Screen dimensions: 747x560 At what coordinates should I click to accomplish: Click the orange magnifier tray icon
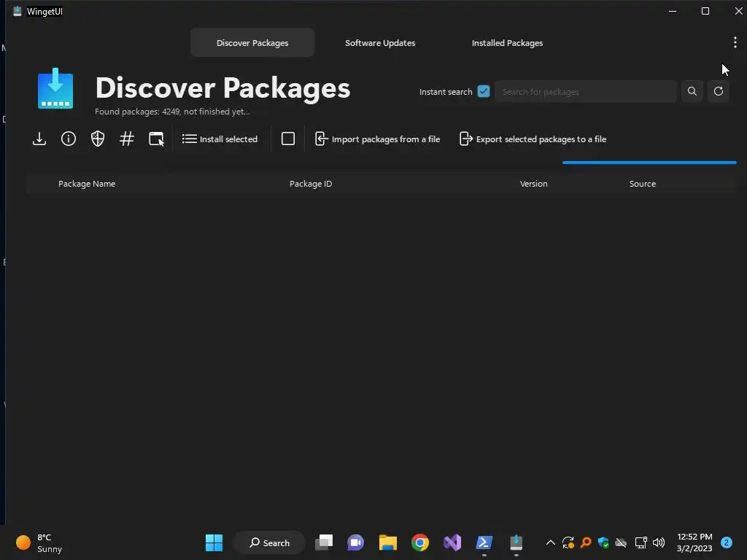586,542
